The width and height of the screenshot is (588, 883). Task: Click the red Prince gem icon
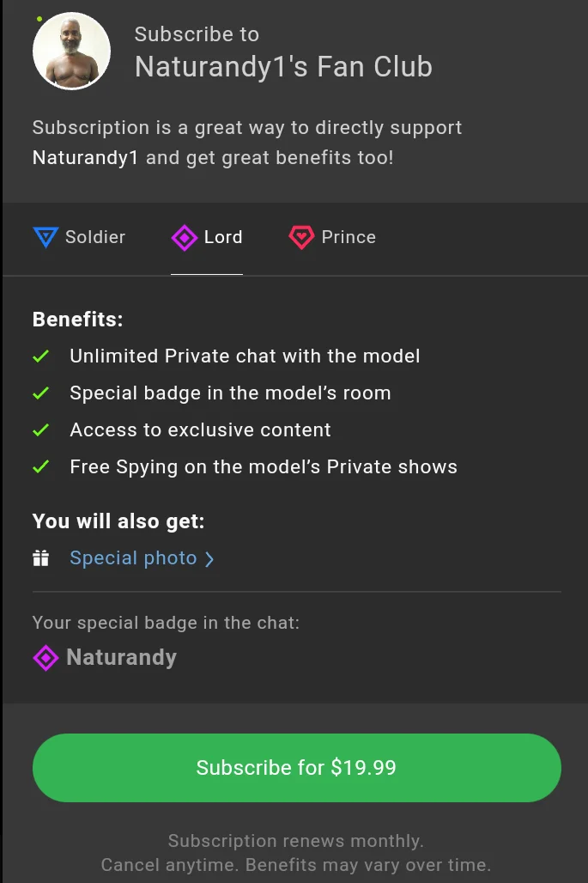[302, 237]
